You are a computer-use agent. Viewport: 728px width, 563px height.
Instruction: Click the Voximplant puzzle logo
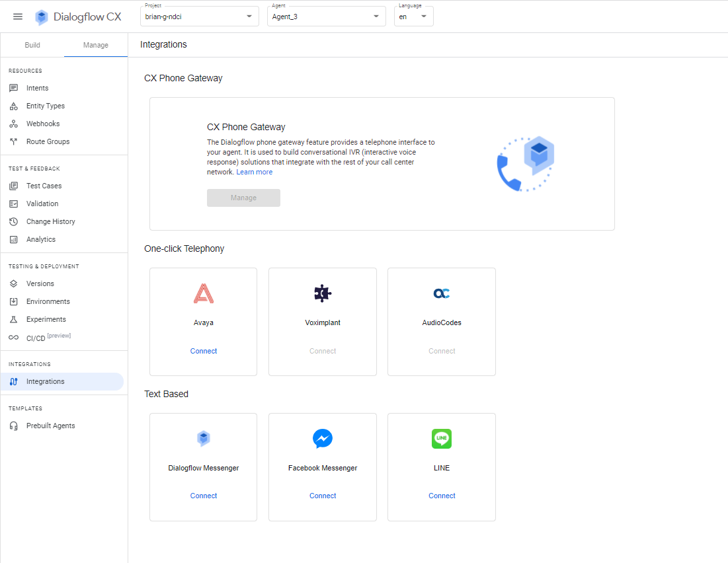tap(323, 293)
